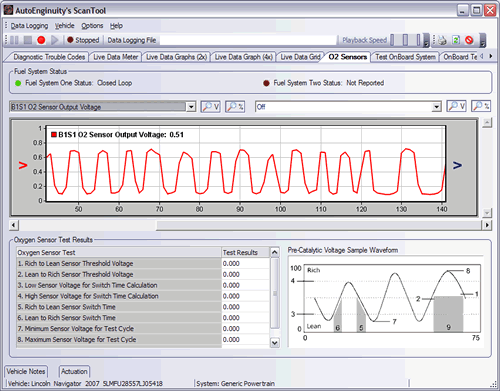Click the graph horizontal scrollbar thumb
This screenshot has height=391, width=500.
[319, 225]
